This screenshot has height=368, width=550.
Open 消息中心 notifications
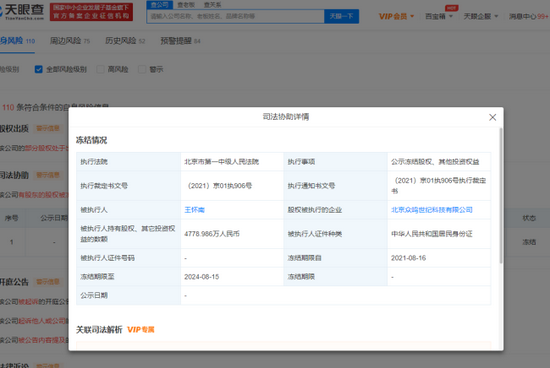(529, 16)
